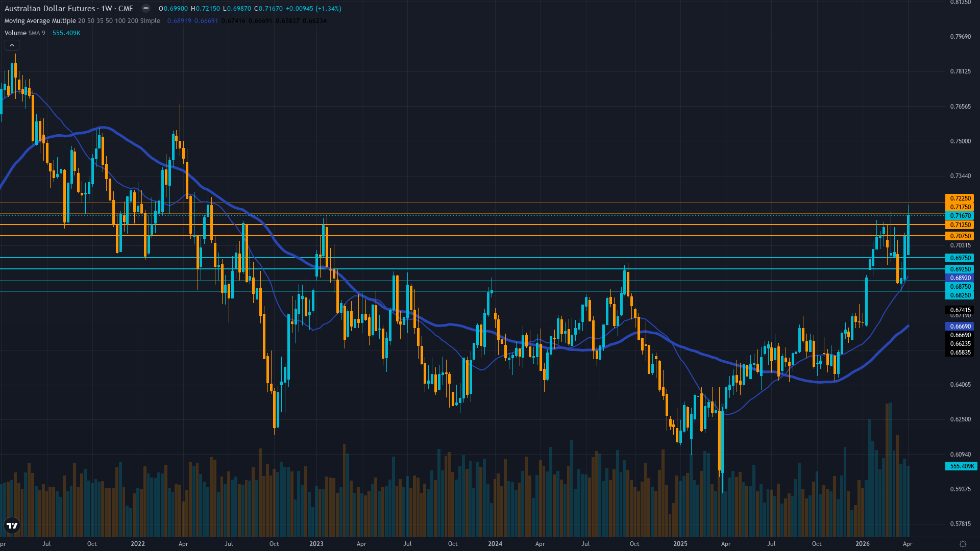Click the 2022 label on the time axis
The height and width of the screenshot is (551, 980).
point(138,544)
